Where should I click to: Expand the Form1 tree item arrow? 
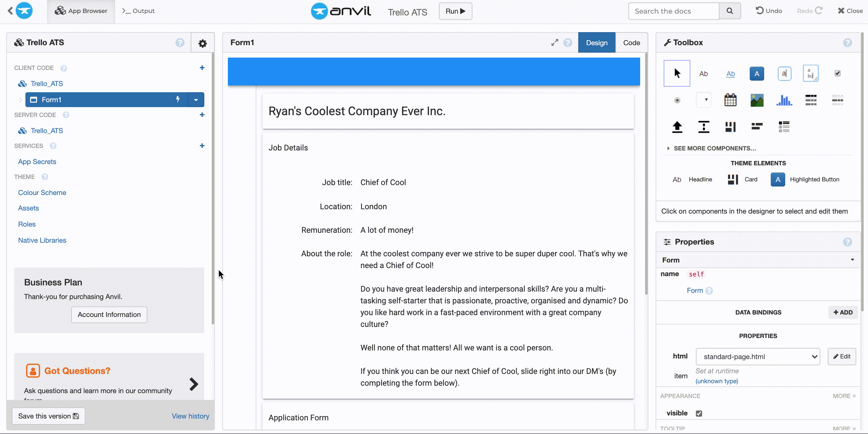click(20, 100)
